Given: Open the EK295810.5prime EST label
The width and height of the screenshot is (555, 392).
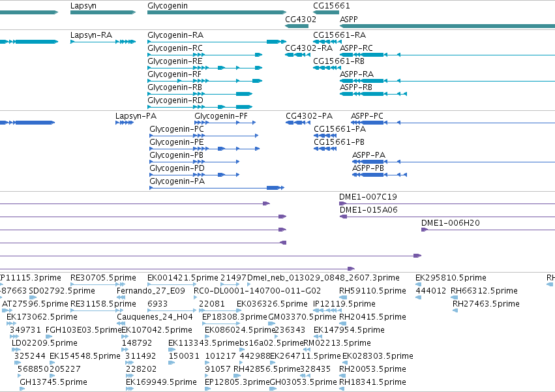Looking at the screenshot, I should pyautogui.click(x=451, y=278).
